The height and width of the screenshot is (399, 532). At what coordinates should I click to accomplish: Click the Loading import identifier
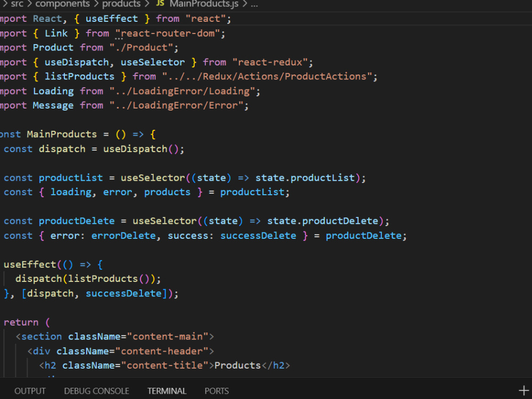53,91
